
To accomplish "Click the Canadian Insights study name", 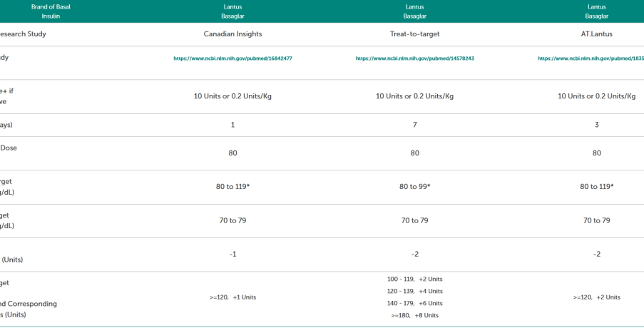I will coord(232,34).
